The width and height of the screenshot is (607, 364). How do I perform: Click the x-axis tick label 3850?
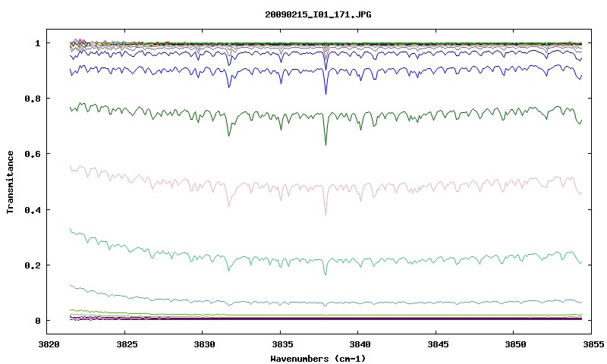click(515, 344)
